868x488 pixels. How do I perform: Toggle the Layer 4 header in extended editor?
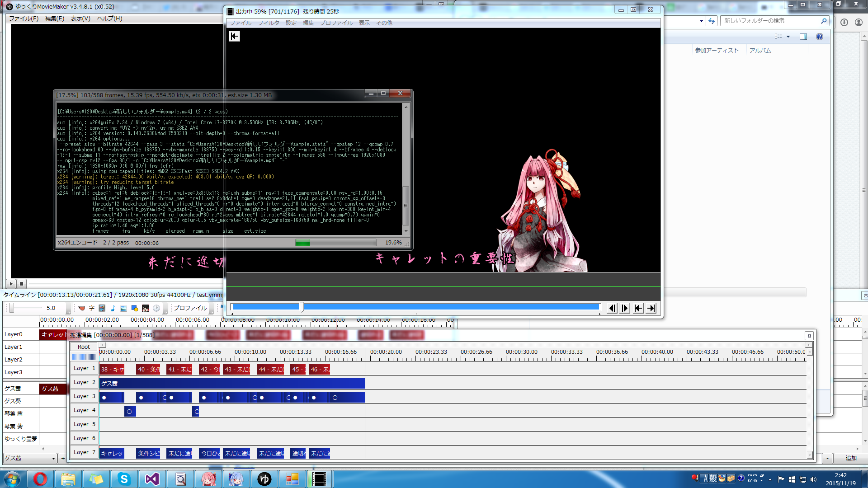point(84,410)
